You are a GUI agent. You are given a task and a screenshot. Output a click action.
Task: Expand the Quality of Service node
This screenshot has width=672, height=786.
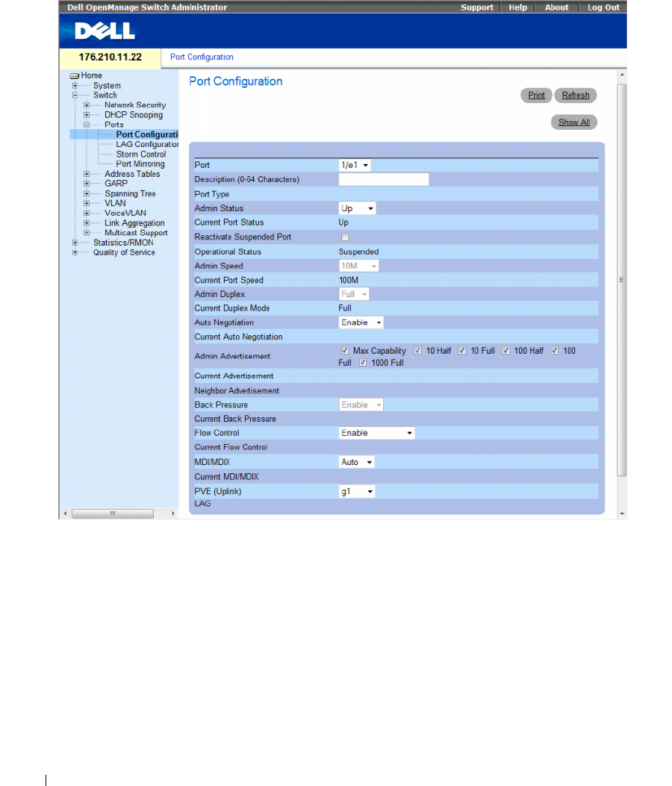[x=75, y=252]
